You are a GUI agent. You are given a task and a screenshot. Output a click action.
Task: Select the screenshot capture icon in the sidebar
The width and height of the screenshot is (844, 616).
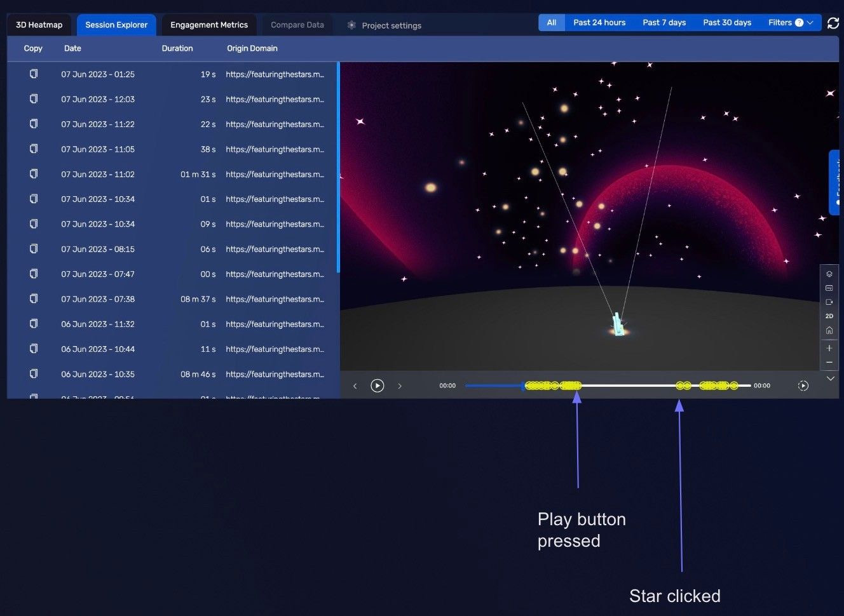click(x=829, y=288)
